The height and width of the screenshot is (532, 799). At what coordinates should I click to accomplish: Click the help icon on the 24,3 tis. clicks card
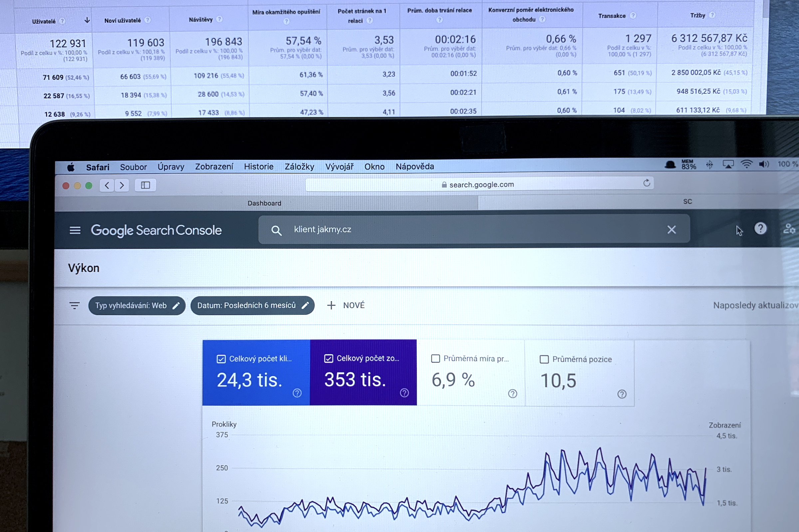point(297,393)
